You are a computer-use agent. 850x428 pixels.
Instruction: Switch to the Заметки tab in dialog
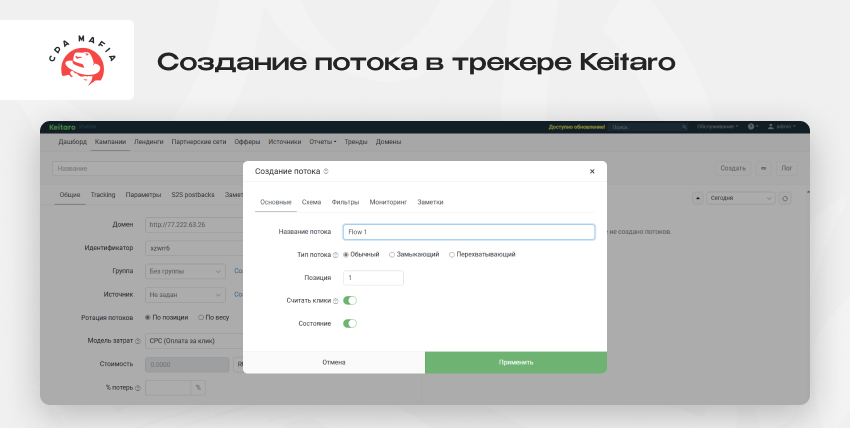[430, 202]
